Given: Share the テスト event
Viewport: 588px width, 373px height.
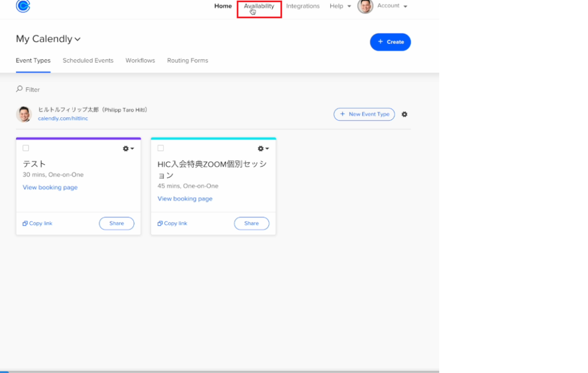Looking at the screenshot, I should click(117, 223).
